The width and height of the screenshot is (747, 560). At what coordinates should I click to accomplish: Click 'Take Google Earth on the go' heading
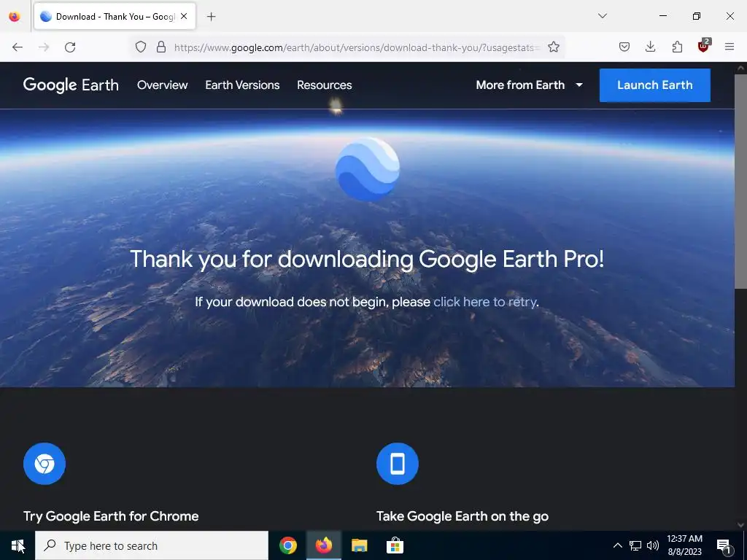point(462,516)
